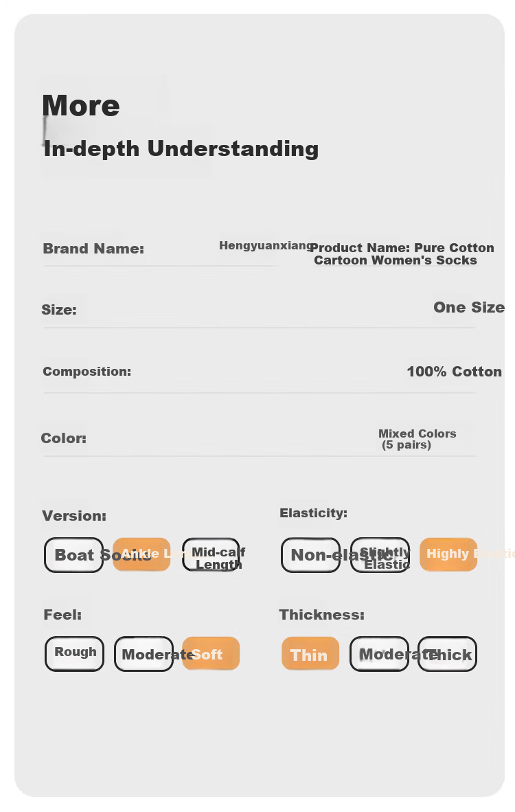Choose the orange Ankle Length option
The height and width of the screenshot is (812, 515).
141,554
